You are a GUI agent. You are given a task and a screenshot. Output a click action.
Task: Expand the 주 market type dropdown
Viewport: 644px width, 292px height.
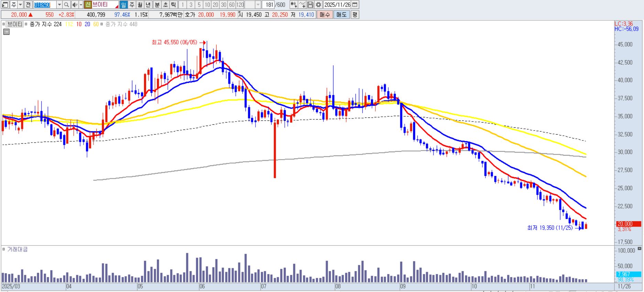click(20, 5)
